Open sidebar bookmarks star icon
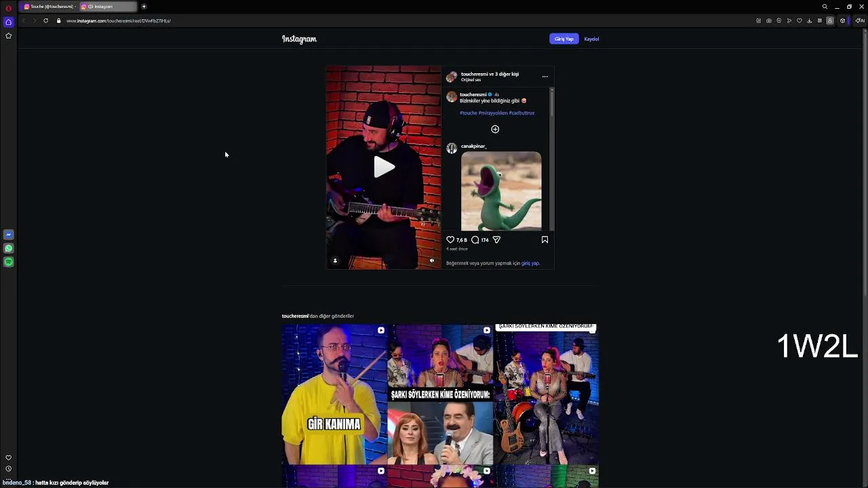The image size is (868, 488). pos(9,36)
